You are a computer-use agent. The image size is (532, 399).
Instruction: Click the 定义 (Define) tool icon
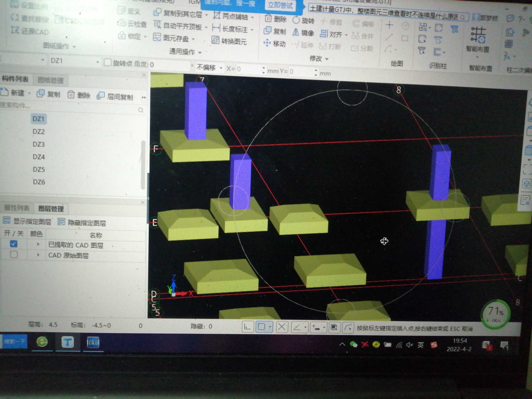122,10
